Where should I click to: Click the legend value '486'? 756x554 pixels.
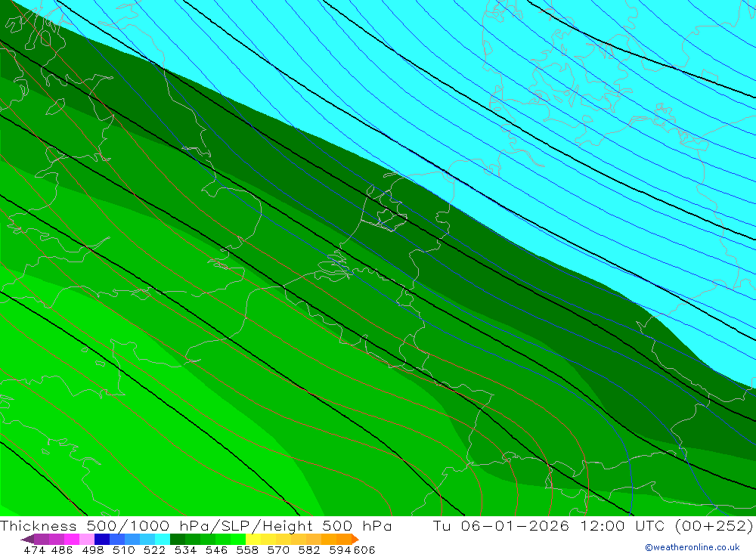tap(62, 549)
